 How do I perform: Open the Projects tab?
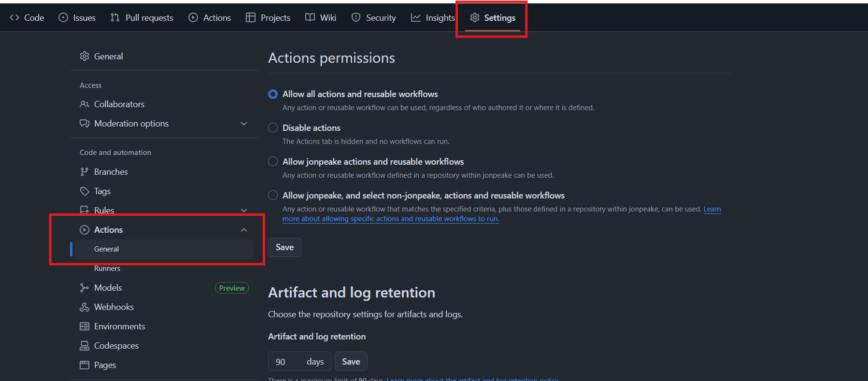[x=268, y=18]
